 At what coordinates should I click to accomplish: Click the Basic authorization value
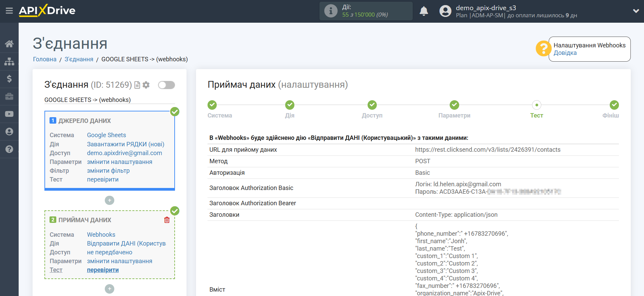[423, 173]
